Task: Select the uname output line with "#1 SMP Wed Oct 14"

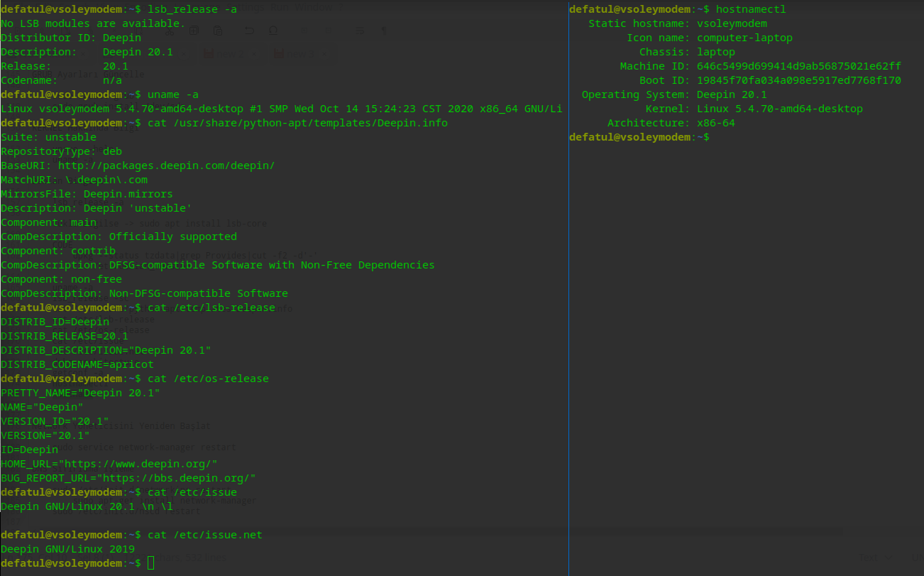Action: pos(282,109)
